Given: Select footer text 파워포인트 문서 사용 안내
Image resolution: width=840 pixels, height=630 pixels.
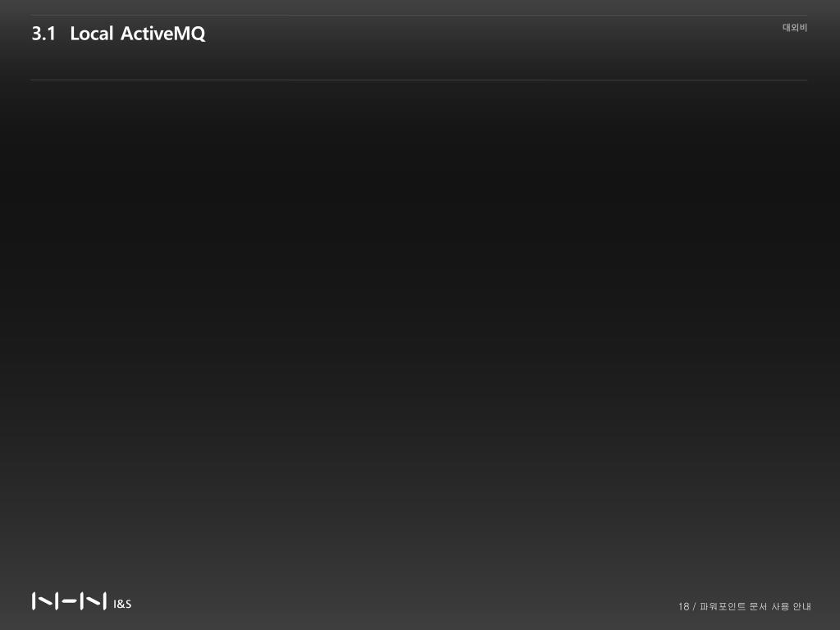Looking at the screenshot, I should [756, 606].
